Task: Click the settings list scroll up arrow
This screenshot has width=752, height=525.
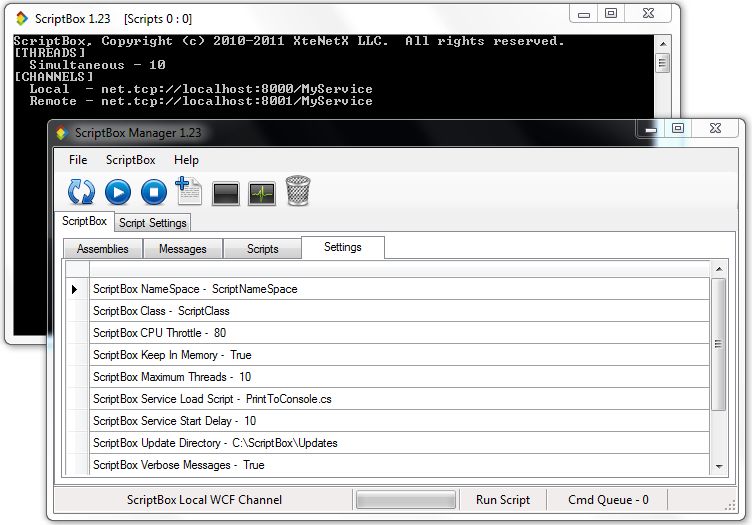Action: point(719,269)
